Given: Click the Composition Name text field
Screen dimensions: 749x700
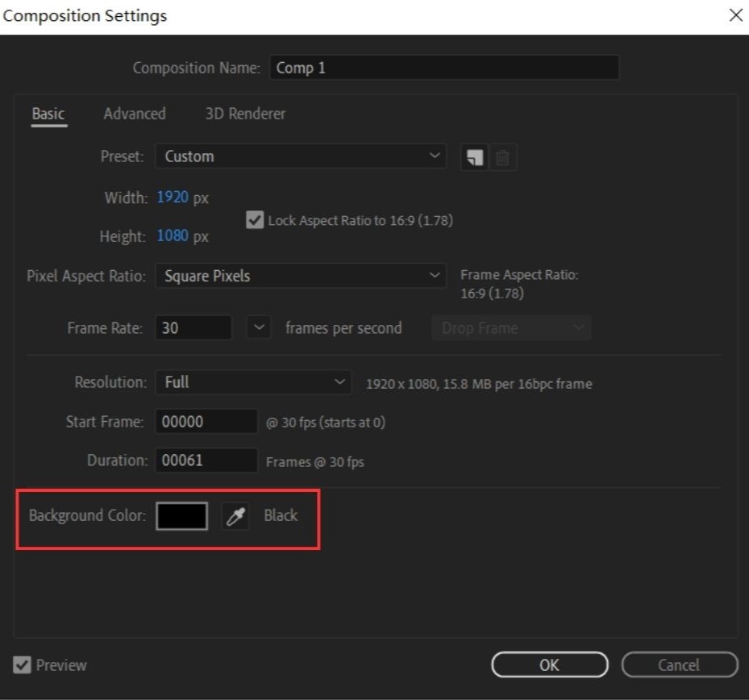Looking at the screenshot, I should point(443,68).
